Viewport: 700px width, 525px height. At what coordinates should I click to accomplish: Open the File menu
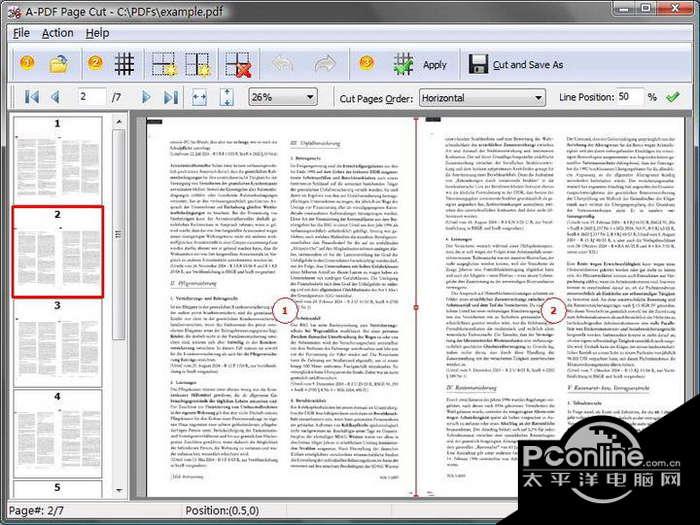(x=21, y=33)
